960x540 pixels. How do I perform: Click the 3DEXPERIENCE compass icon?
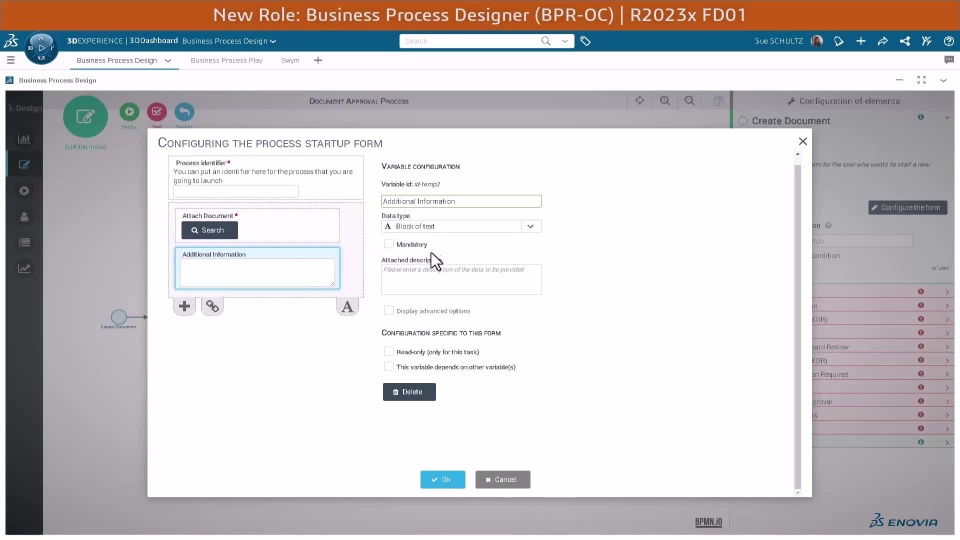click(41, 47)
